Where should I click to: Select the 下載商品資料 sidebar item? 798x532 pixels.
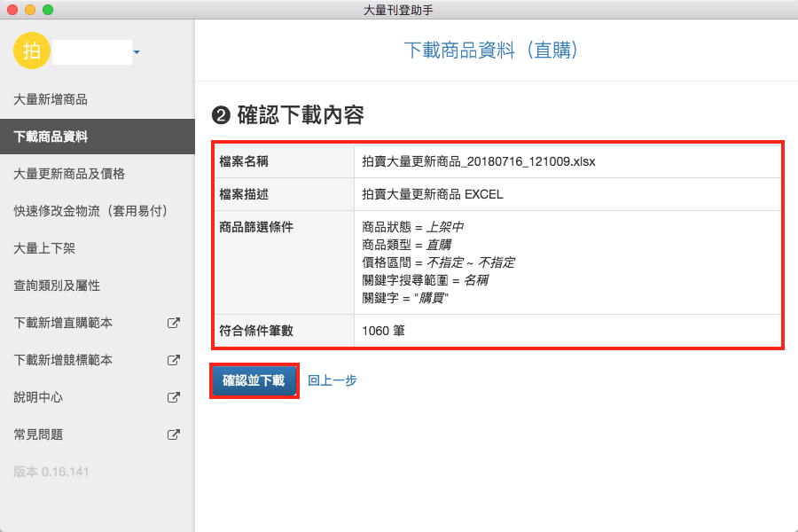[x=51, y=137]
